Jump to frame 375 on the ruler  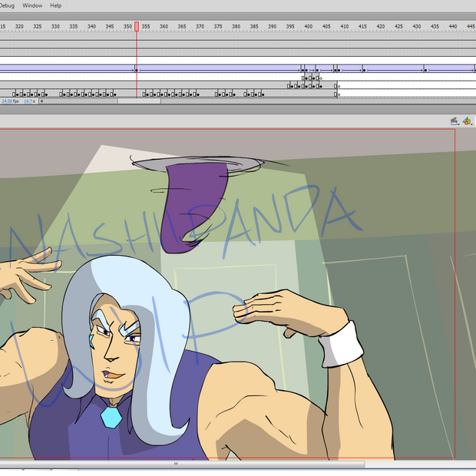coord(218,26)
